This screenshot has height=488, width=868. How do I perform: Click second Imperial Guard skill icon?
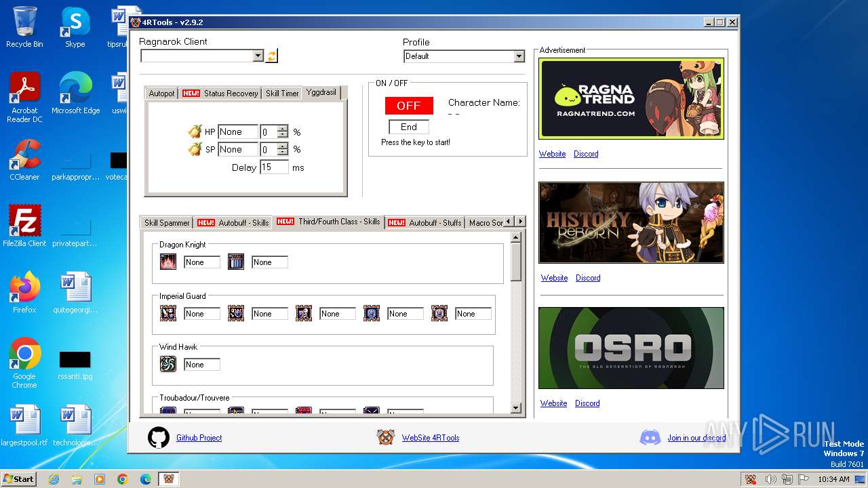[236, 313]
